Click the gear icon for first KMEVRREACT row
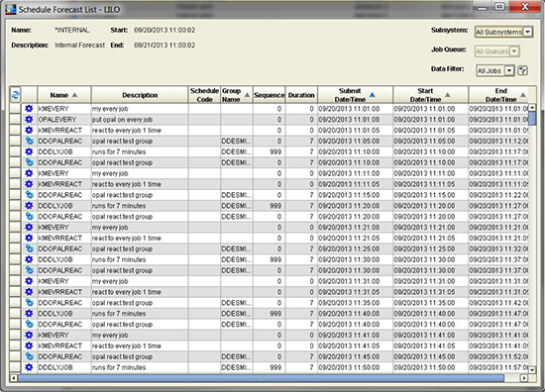 (29, 131)
